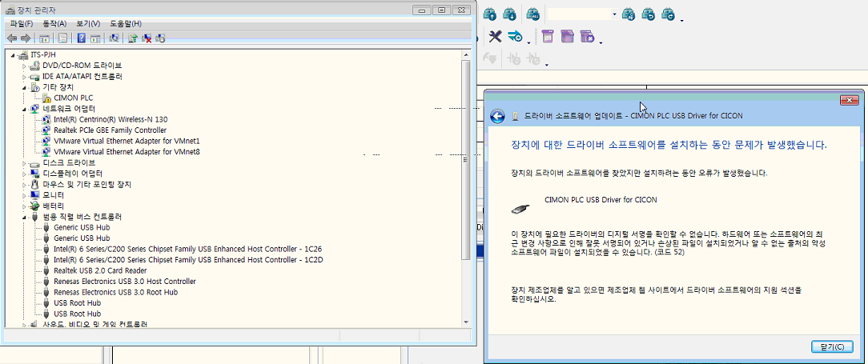Expand the 디스크 드라이브 node
Screen dimensions: 868x364
pos(24,163)
